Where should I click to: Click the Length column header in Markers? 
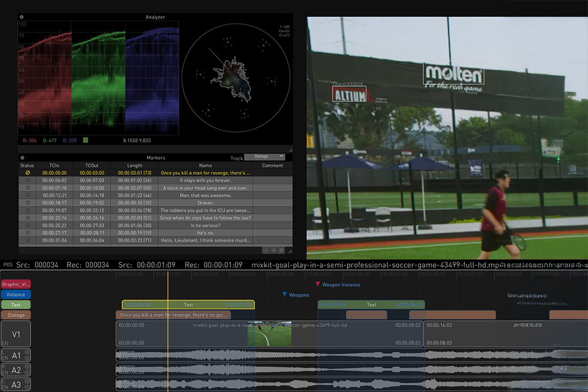[135, 165]
